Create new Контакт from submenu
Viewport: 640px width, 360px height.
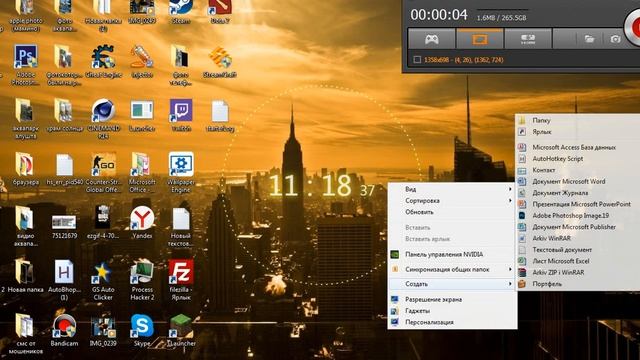tap(578, 170)
